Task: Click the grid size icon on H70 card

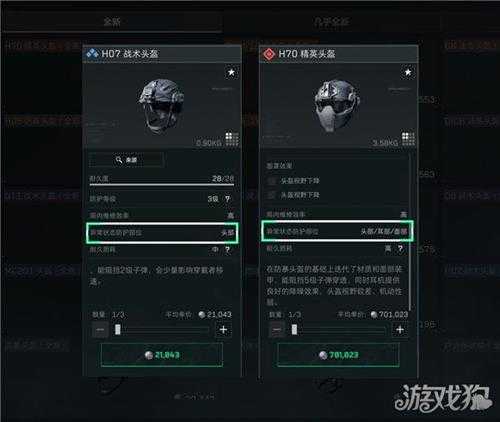Action: 408,139
